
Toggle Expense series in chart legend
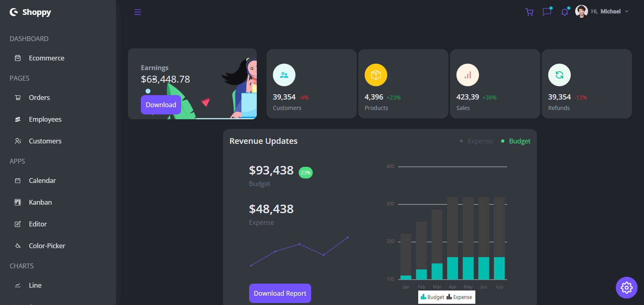[x=460, y=297]
